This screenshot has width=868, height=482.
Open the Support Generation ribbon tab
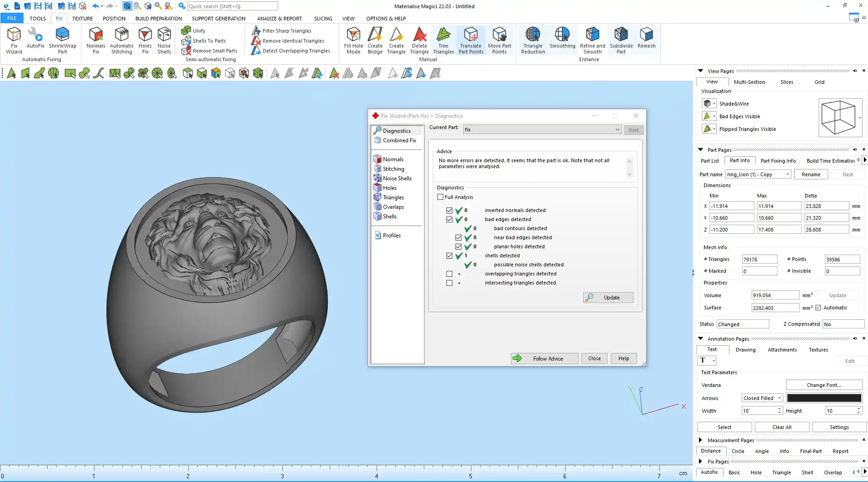[218, 19]
